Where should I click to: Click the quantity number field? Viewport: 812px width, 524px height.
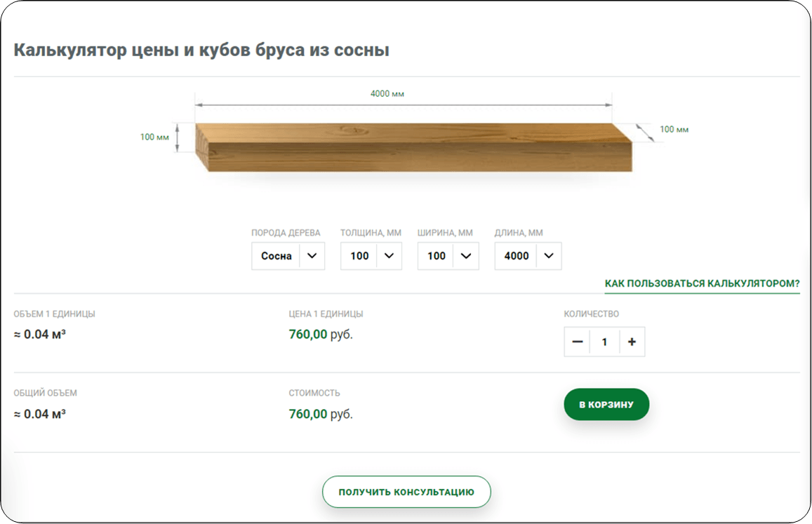604,342
